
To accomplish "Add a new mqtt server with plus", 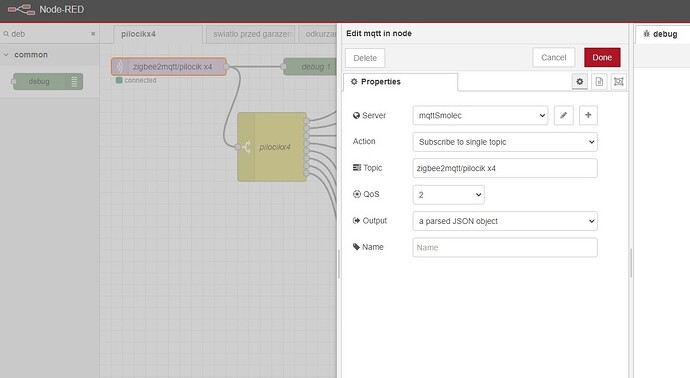I will pyautogui.click(x=588, y=115).
